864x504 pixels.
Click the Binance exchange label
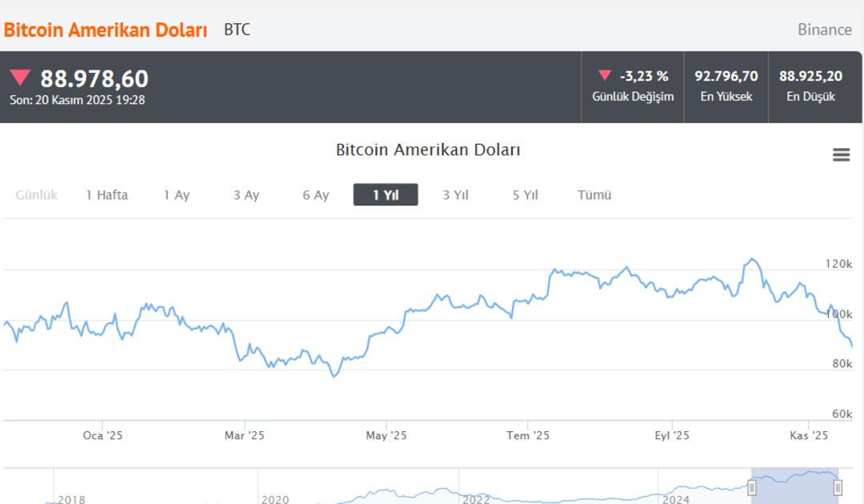click(x=824, y=30)
